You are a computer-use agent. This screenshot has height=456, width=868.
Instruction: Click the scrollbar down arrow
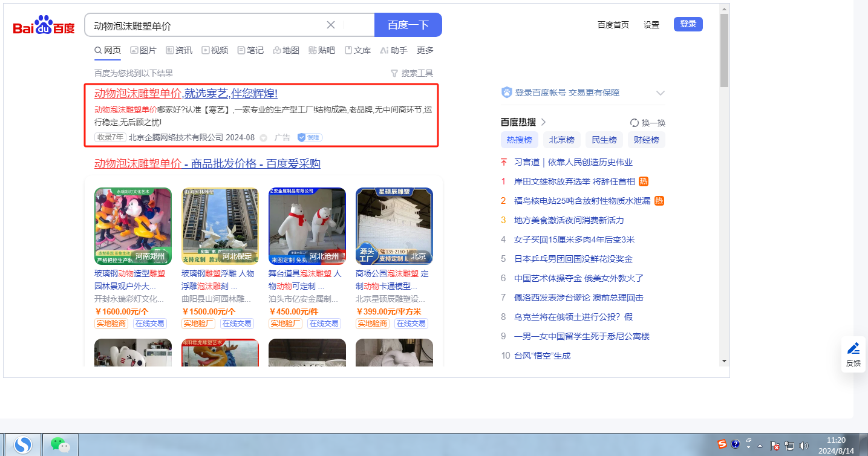pos(724,361)
